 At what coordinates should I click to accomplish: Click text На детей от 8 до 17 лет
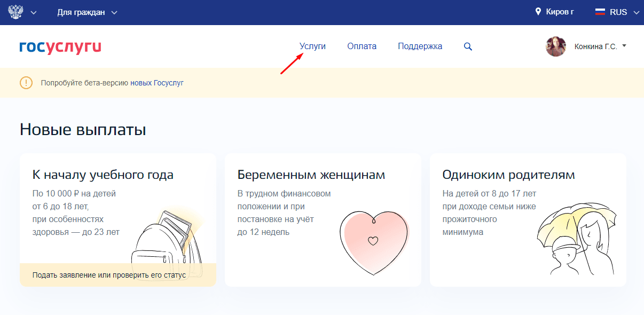(x=490, y=193)
